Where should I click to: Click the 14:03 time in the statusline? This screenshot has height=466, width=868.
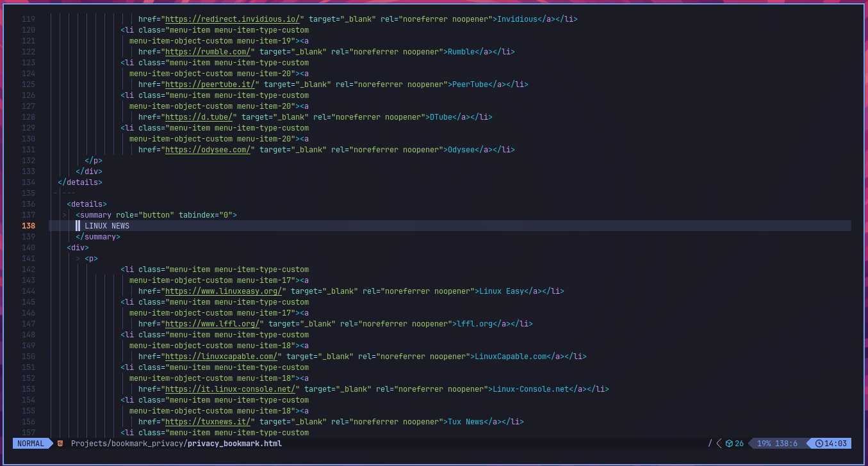pyautogui.click(x=836, y=444)
